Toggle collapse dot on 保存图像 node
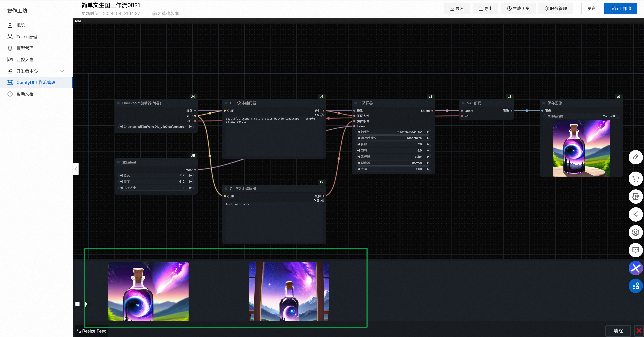644x337 pixels. pyautogui.click(x=543, y=103)
